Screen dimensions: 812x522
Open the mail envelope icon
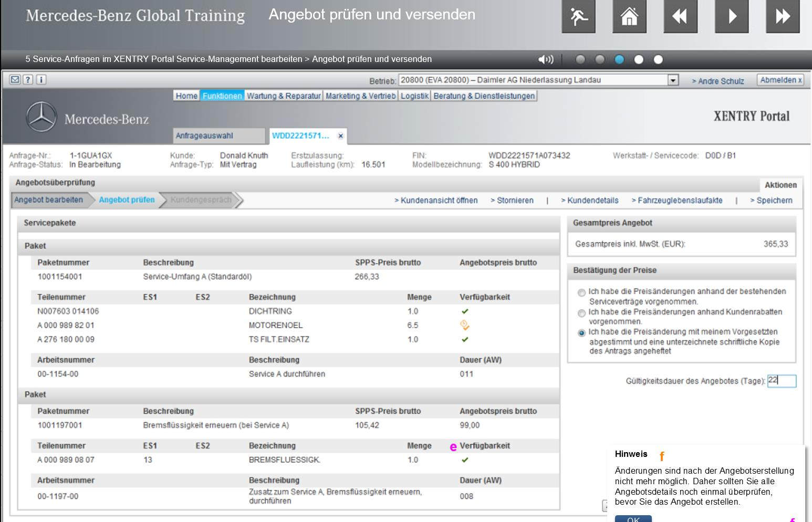click(15, 80)
